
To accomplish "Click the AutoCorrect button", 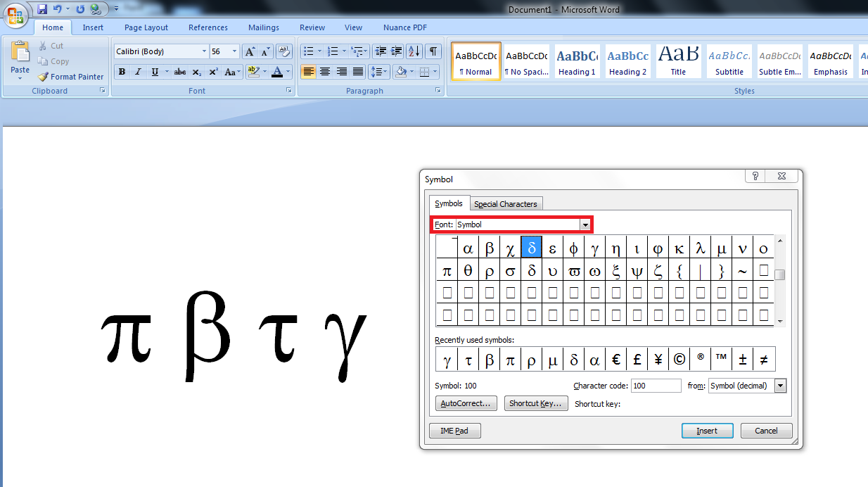I will pos(466,403).
